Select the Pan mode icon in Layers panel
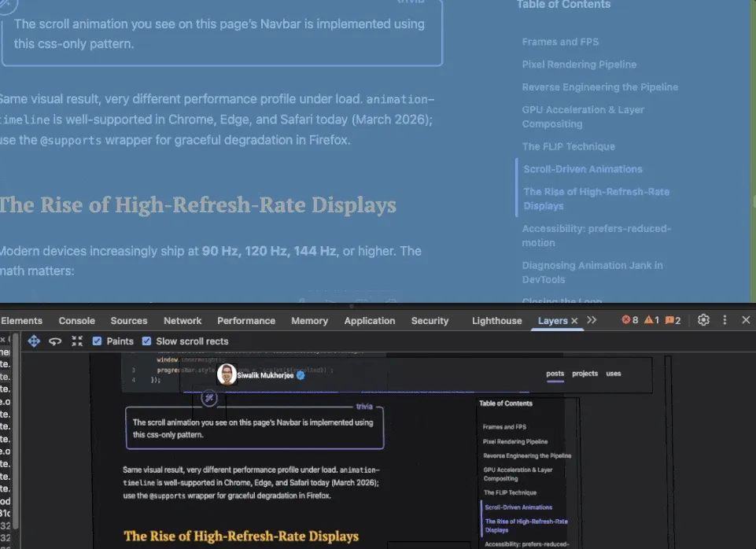Image resolution: width=756 pixels, height=549 pixels. 34,341
